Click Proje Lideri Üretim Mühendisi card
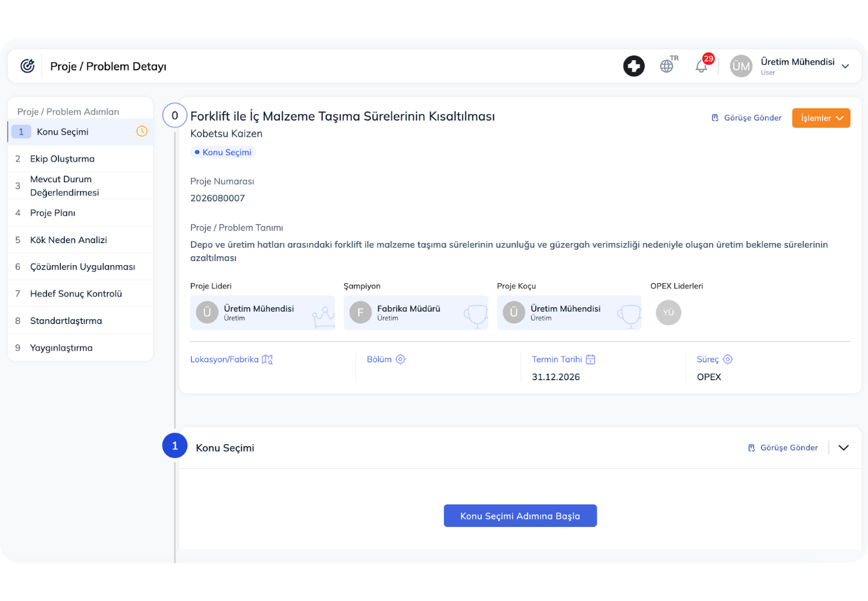The width and height of the screenshot is (868, 601). pos(262,313)
